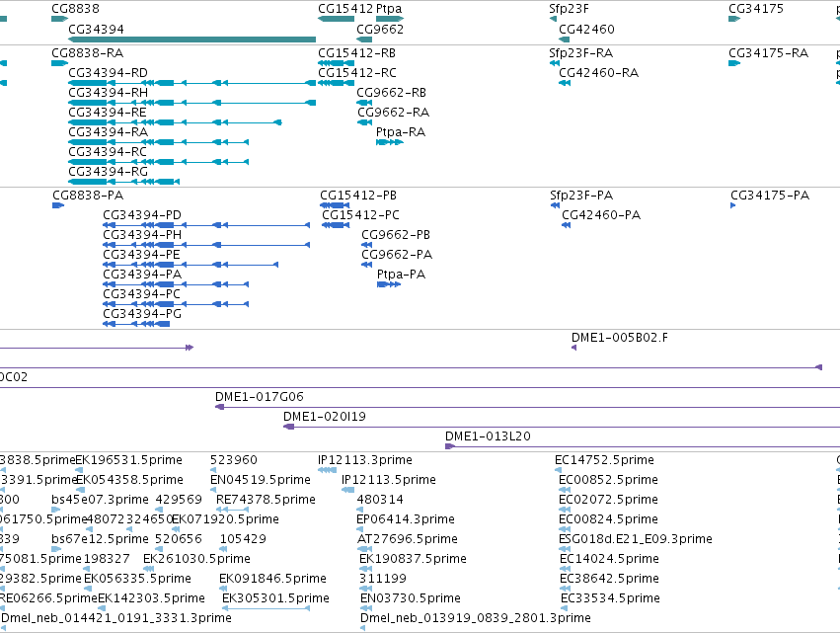This screenshot has height=633, width=840.
Task: Select EST ESG018d.E21_E09.3prime
Action: pos(636,540)
